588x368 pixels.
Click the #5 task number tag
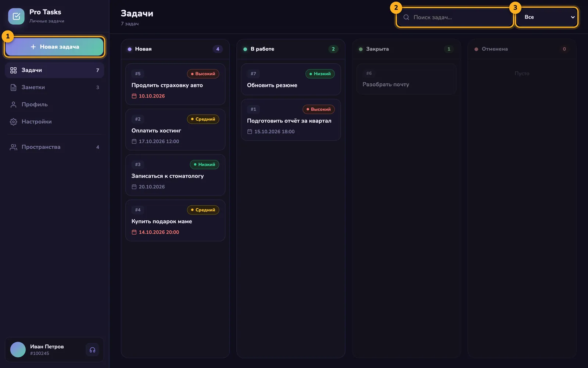point(138,74)
